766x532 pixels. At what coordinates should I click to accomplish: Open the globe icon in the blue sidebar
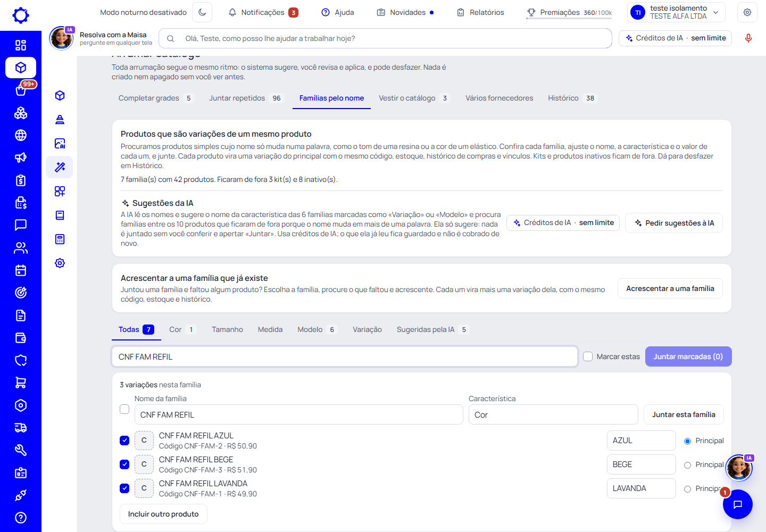[x=21, y=135]
